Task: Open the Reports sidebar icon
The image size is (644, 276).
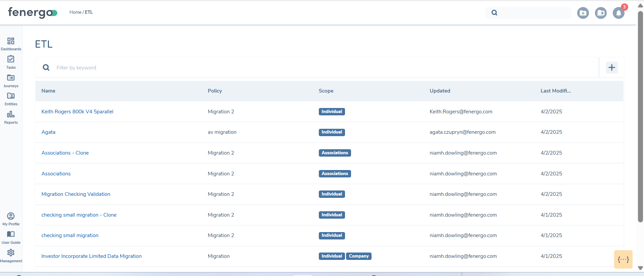Action: click(x=11, y=115)
